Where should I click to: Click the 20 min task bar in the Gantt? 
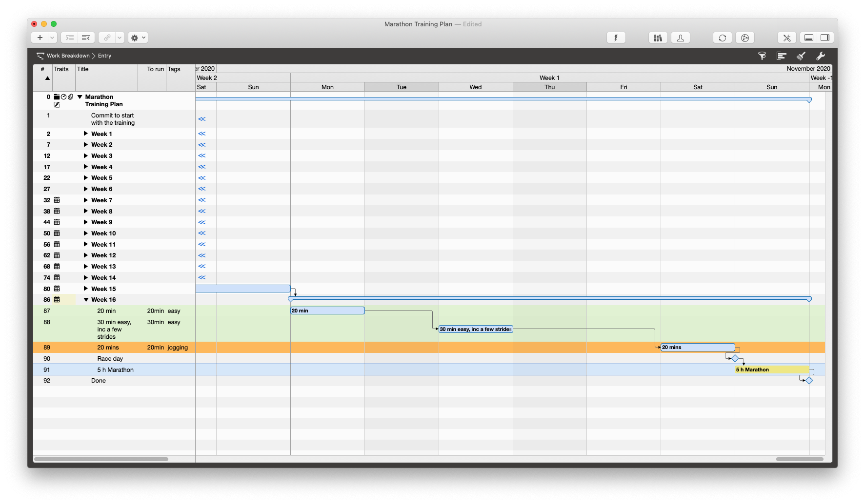[x=327, y=310]
